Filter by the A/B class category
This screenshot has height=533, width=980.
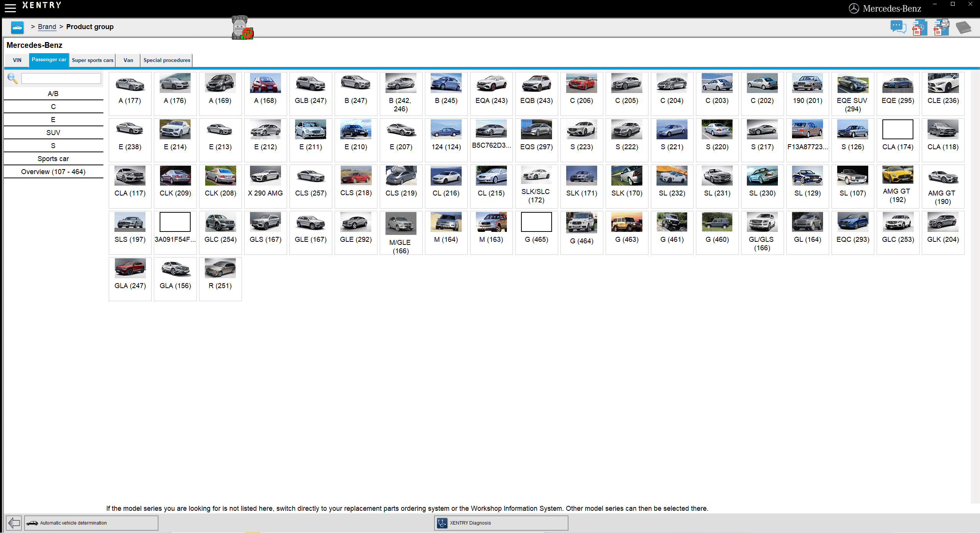coord(54,94)
